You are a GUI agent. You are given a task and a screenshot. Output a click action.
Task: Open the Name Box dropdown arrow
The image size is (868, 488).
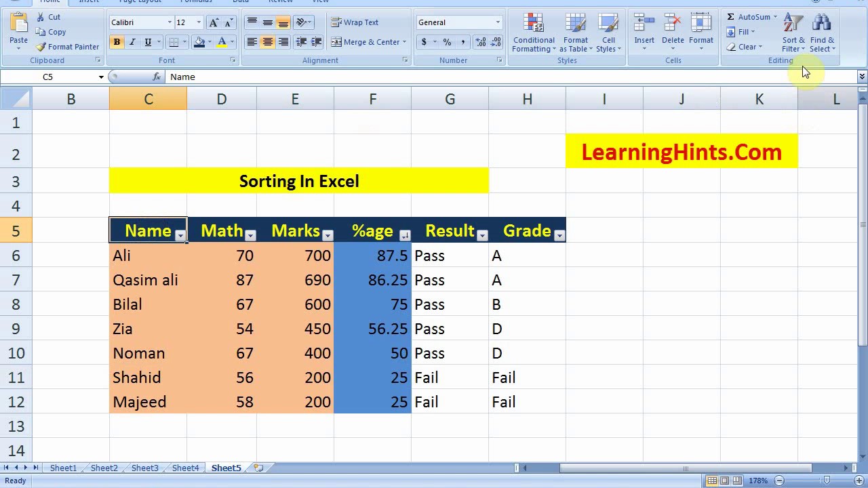coord(101,77)
